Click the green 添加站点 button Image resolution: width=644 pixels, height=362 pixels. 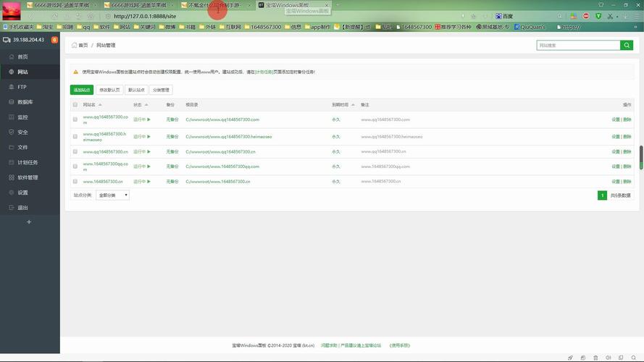click(x=82, y=90)
